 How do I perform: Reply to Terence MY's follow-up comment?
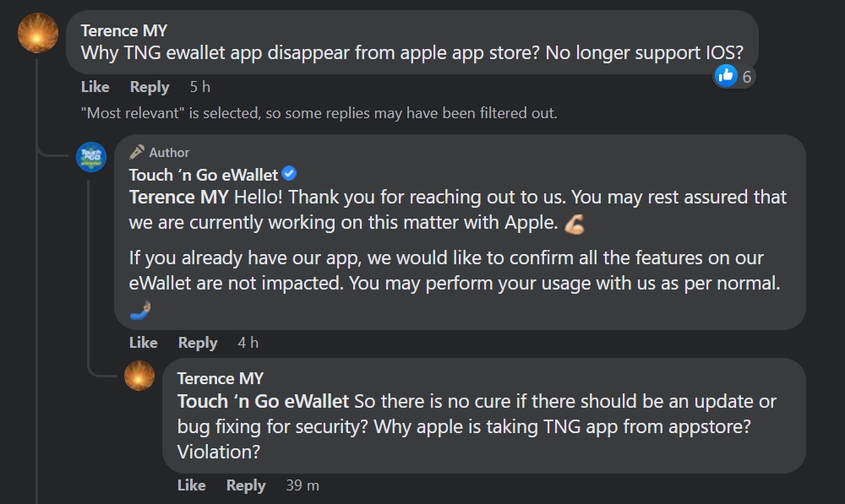246,485
